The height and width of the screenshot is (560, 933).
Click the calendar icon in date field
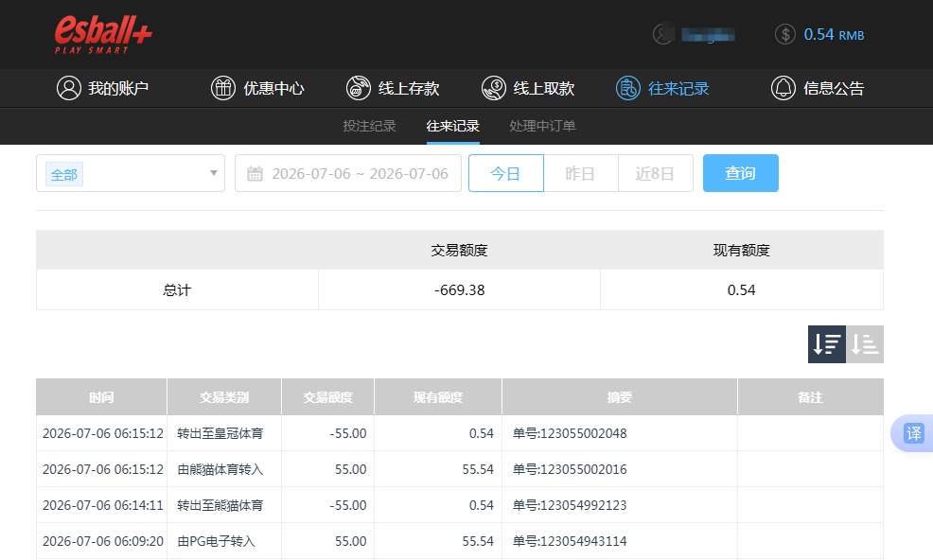(x=255, y=174)
